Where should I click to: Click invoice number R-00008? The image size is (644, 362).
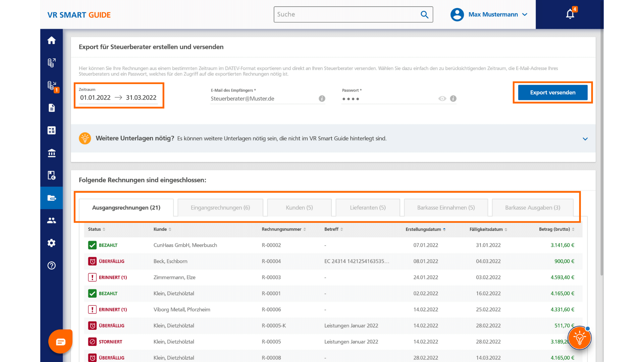click(x=271, y=358)
